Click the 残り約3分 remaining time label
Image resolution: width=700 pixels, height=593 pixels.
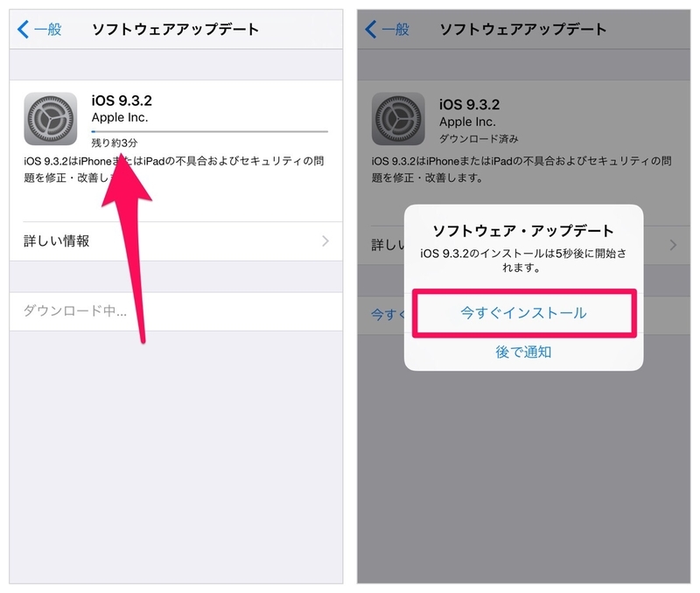(115, 143)
